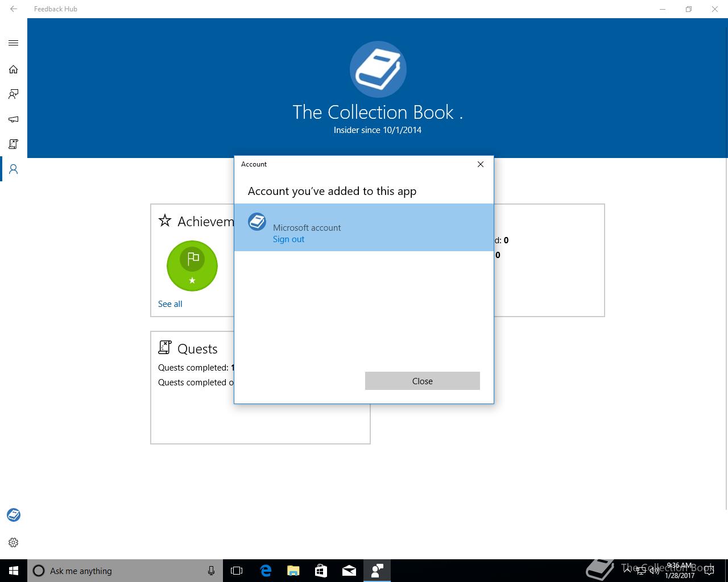Click The Collection Book profile name
This screenshot has width=728, height=582.
(x=378, y=112)
